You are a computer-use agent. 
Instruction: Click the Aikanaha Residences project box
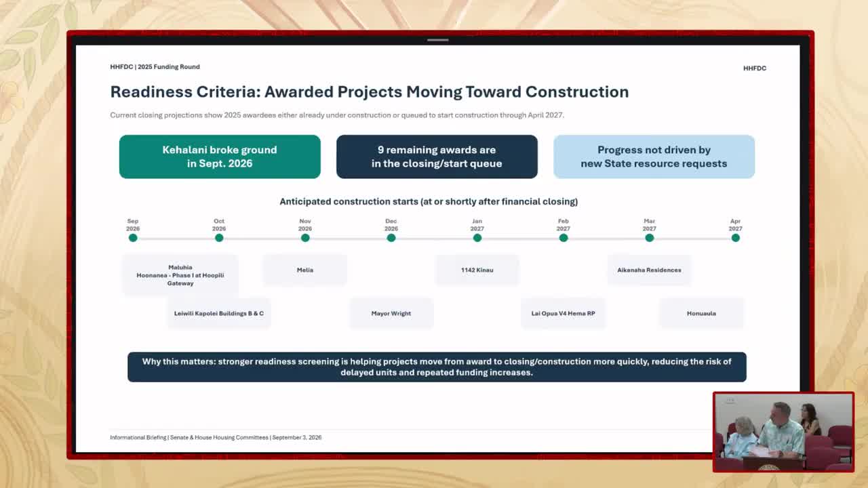pos(650,270)
